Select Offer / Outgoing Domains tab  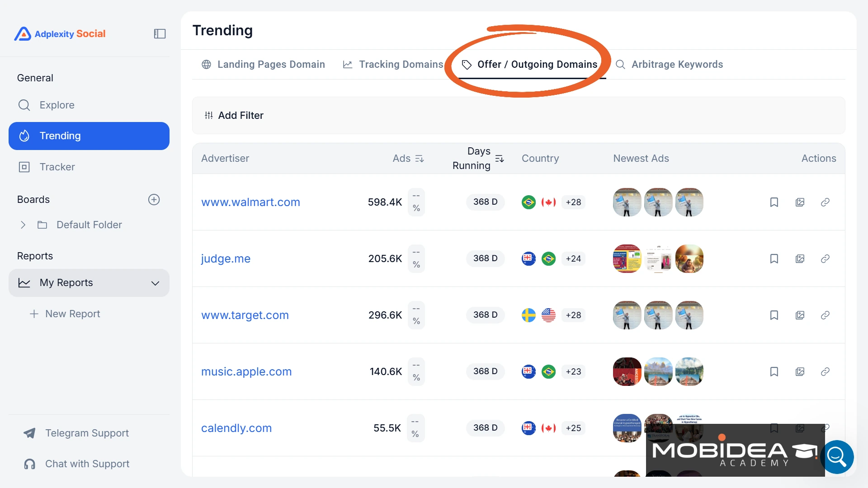pyautogui.click(x=529, y=64)
